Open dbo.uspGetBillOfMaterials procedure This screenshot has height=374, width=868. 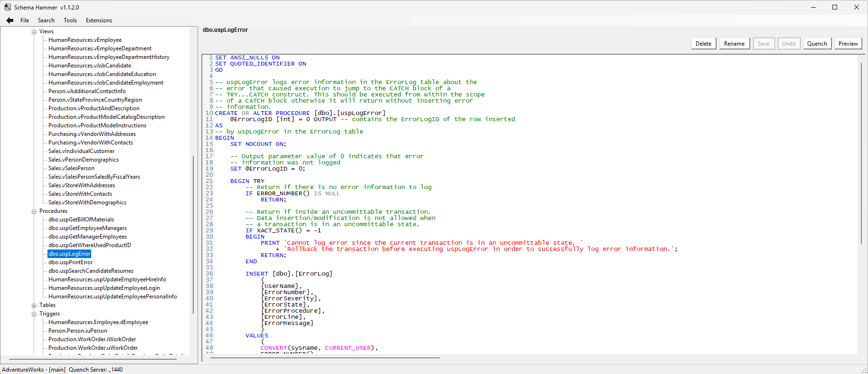click(81, 220)
